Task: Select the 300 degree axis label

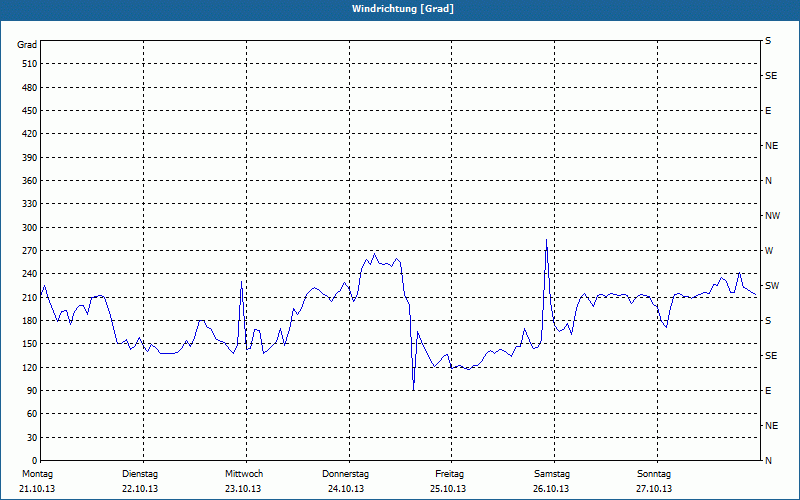Action: pyautogui.click(x=30, y=228)
